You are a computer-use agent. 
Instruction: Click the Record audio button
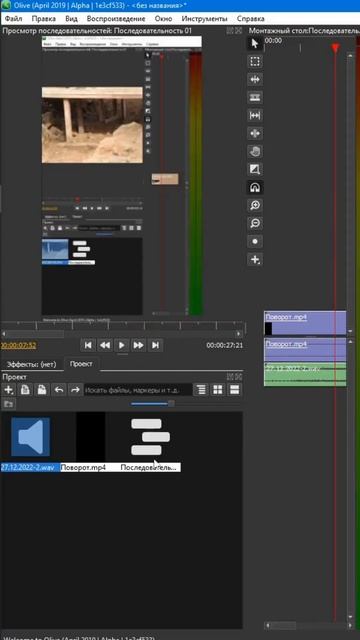pyautogui.click(x=255, y=241)
